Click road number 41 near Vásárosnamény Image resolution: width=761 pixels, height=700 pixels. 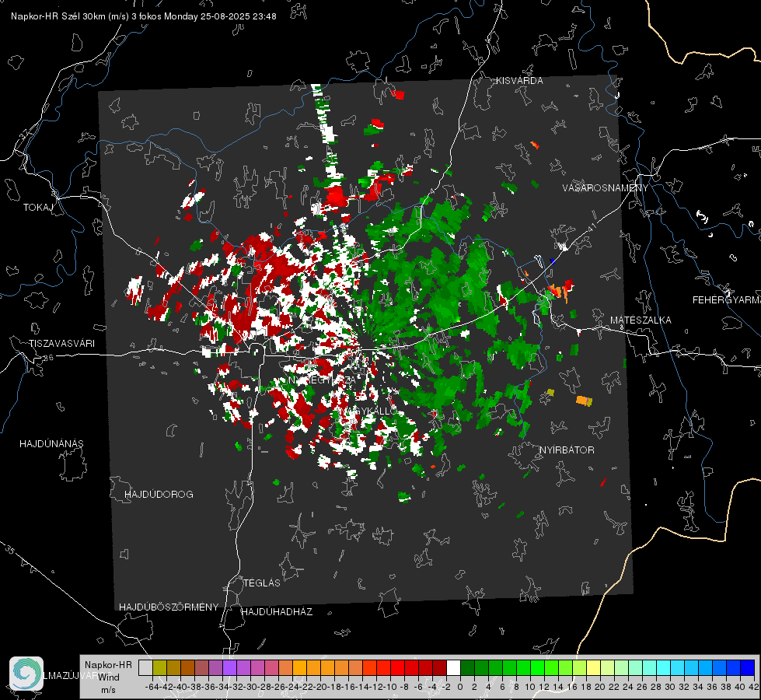[592, 227]
